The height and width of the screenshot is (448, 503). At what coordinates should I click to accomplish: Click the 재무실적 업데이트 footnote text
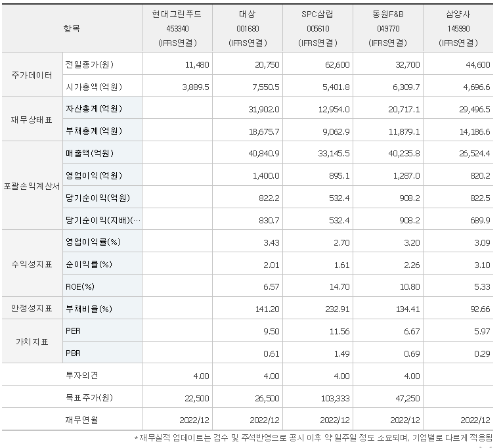(313, 438)
